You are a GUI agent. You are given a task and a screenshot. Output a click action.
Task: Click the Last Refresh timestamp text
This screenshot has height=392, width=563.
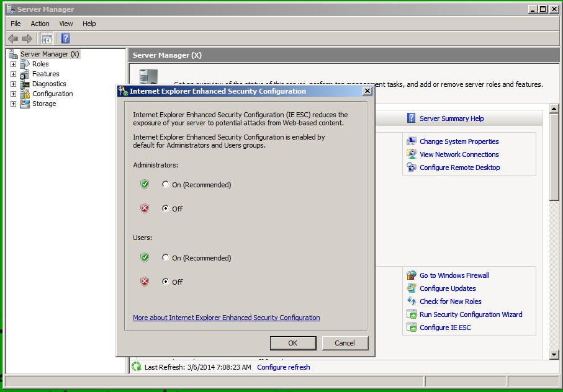pos(198,367)
